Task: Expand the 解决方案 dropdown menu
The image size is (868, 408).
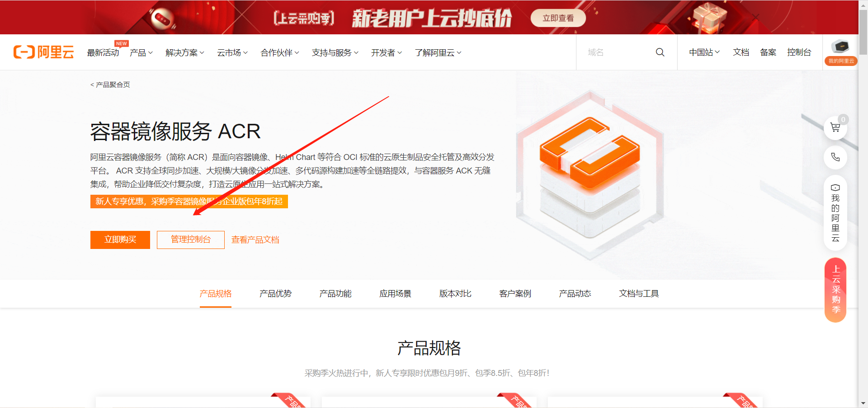Action: (184, 53)
